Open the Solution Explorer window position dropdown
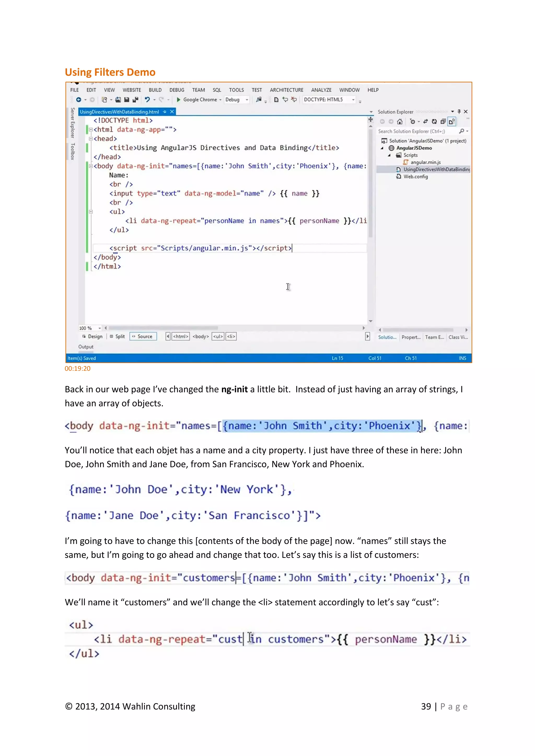 tap(452, 112)
